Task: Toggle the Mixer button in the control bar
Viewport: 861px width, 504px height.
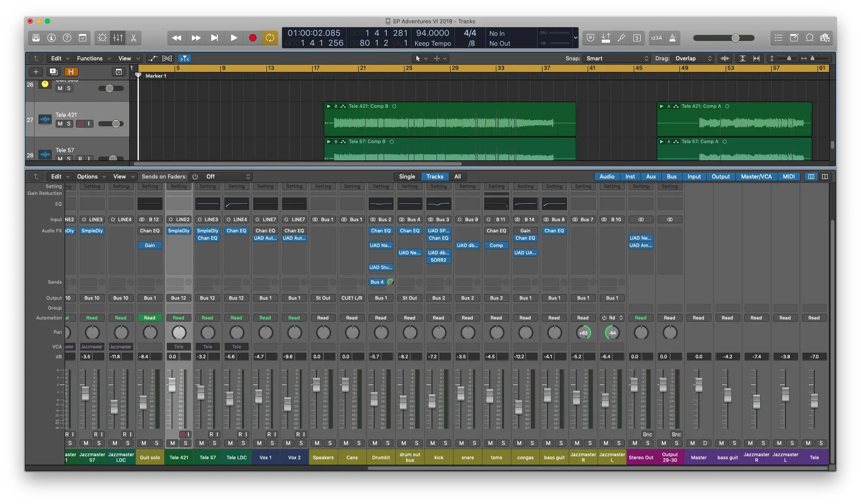Action: coord(118,38)
